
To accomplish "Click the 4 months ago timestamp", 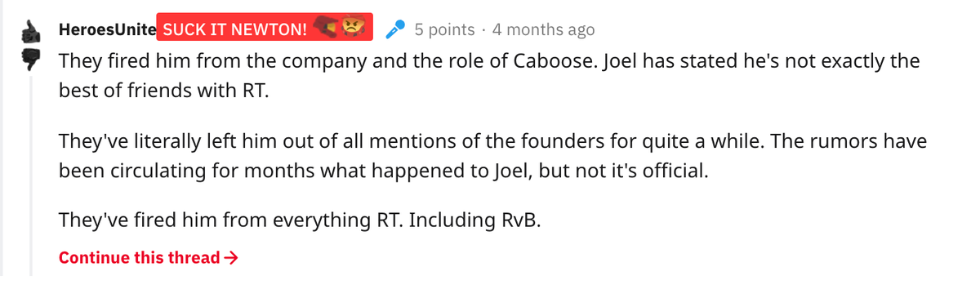I will point(544,29).
